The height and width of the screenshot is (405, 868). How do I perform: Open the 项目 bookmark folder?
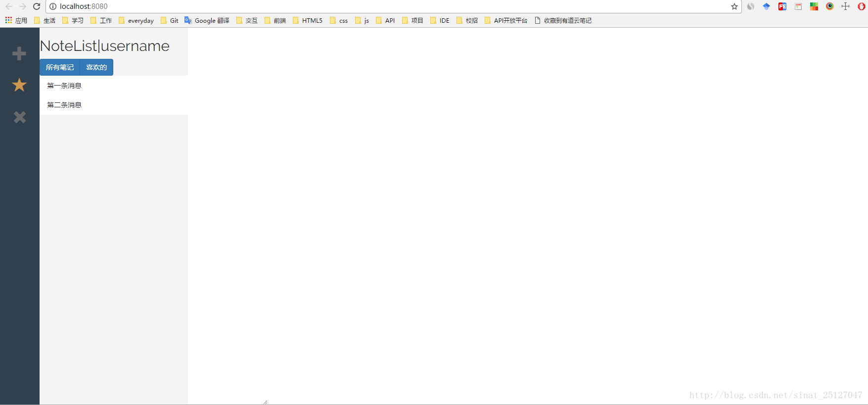[412, 20]
